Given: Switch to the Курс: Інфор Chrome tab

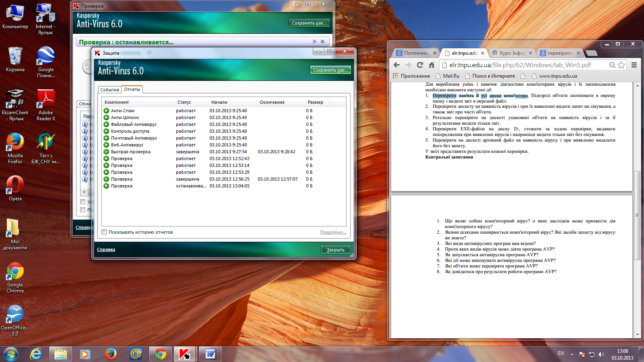Looking at the screenshot, I should [512, 53].
